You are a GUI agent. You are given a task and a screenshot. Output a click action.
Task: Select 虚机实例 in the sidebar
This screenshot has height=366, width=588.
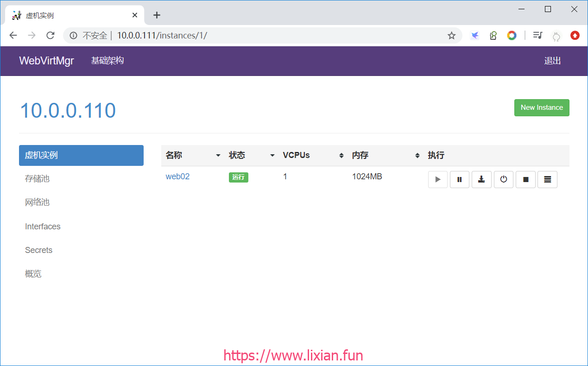(x=81, y=155)
